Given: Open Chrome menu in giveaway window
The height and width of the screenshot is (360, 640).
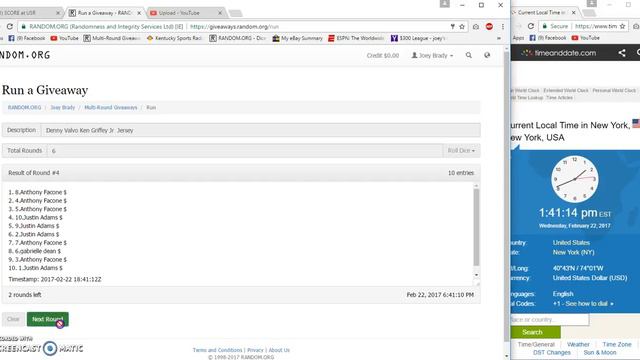Looking at the screenshot, I should click(502, 27).
